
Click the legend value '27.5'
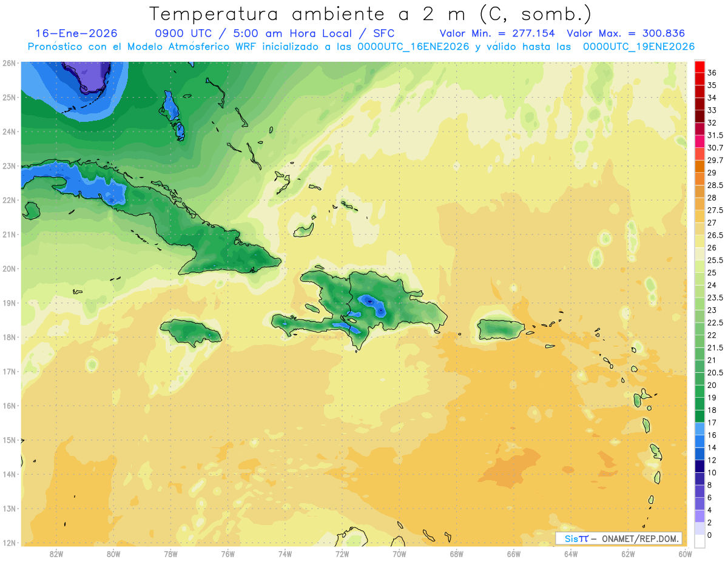tap(715, 210)
